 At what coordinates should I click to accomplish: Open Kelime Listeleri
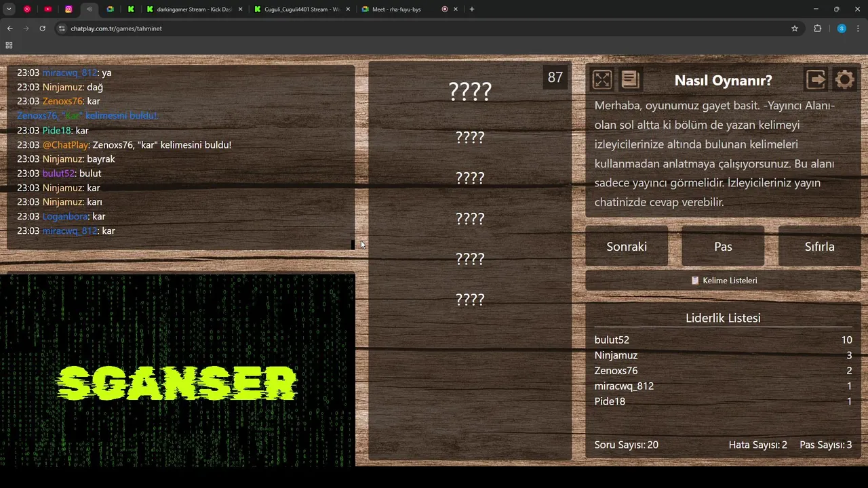723,281
